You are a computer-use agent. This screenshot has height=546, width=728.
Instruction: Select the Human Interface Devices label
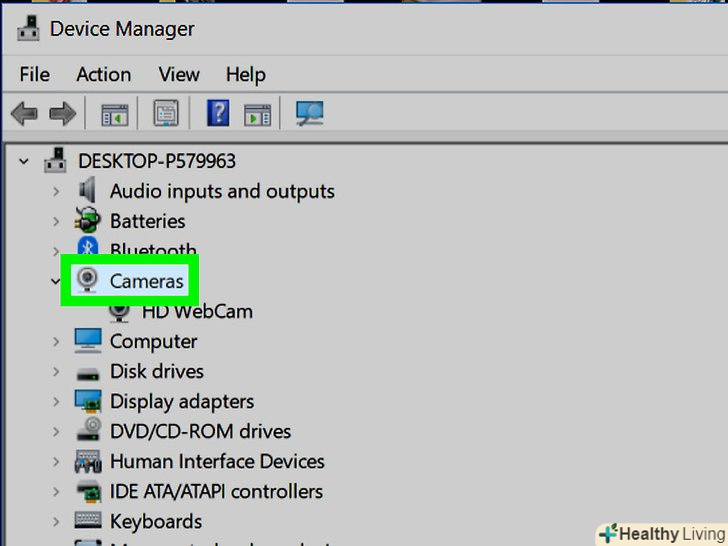click(x=217, y=462)
